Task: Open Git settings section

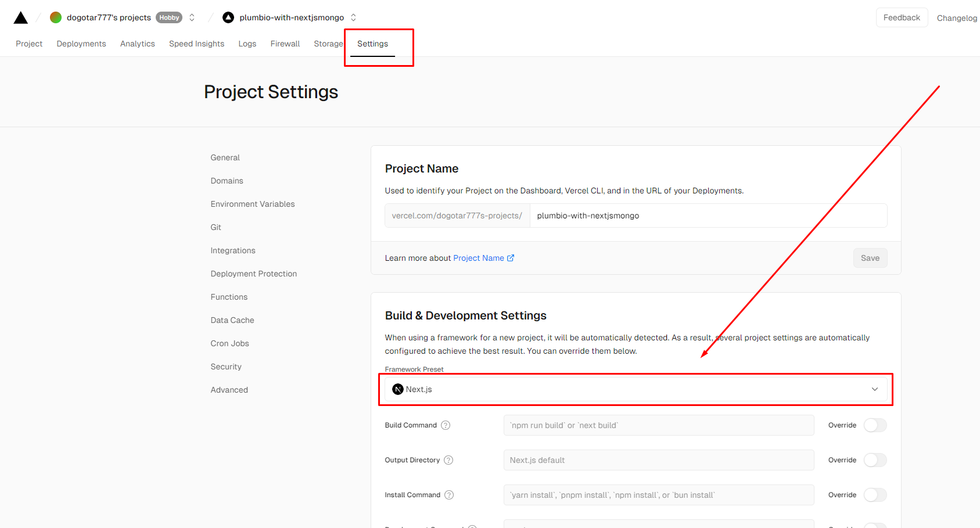Action: [x=216, y=227]
